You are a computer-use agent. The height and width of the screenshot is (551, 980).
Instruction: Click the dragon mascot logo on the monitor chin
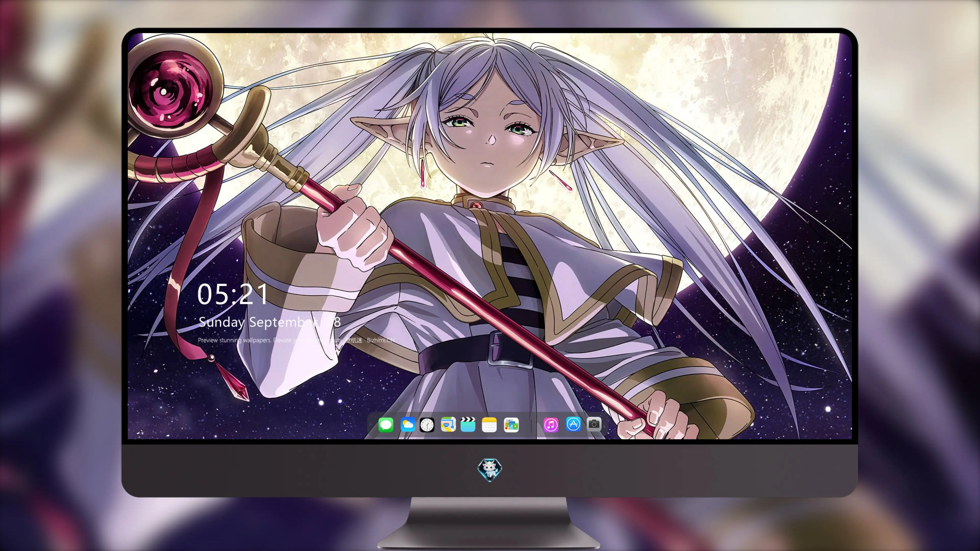click(x=490, y=470)
